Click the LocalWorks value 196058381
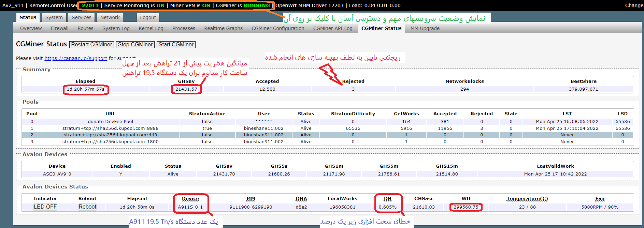The image size is (644, 228). tap(342, 207)
